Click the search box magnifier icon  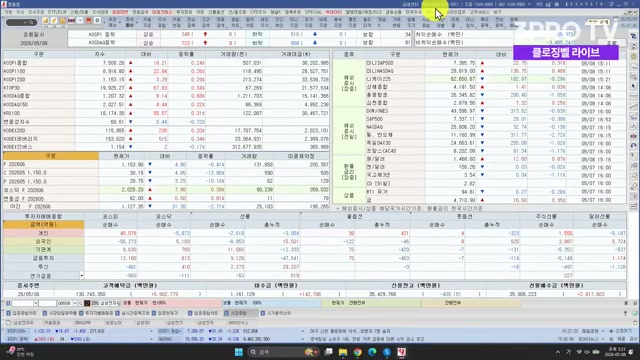click(x=32, y=22)
